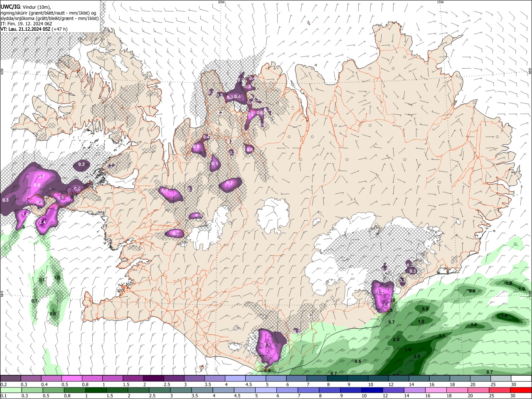
Task: Click the 15W longitude label
Action: (440, 2)
